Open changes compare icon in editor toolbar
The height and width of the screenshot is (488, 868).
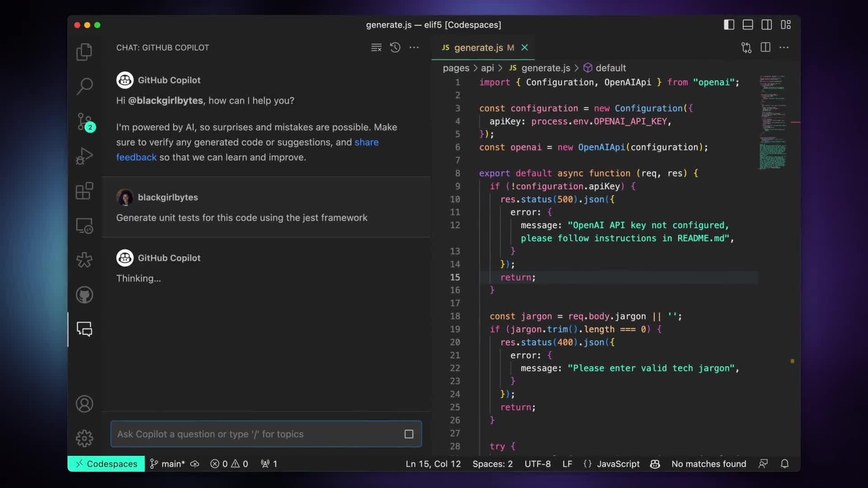pyautogui.click(x=746, y=47)
